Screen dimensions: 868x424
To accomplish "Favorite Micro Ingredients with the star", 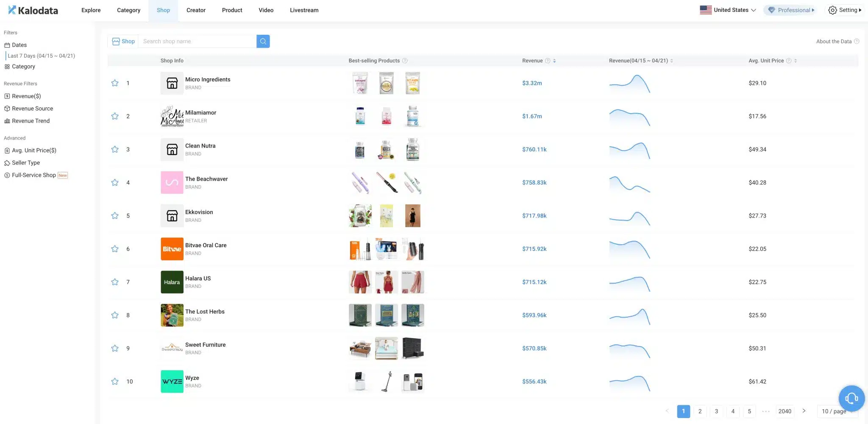I will [115, 83].
